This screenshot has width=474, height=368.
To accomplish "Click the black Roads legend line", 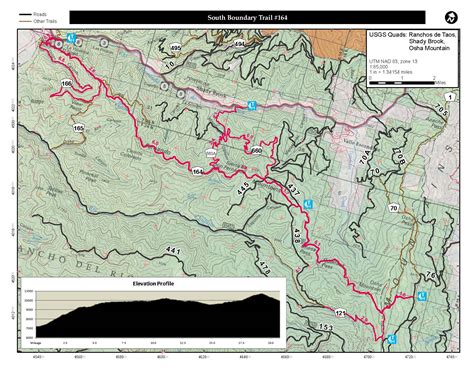I will pos(25,14).
